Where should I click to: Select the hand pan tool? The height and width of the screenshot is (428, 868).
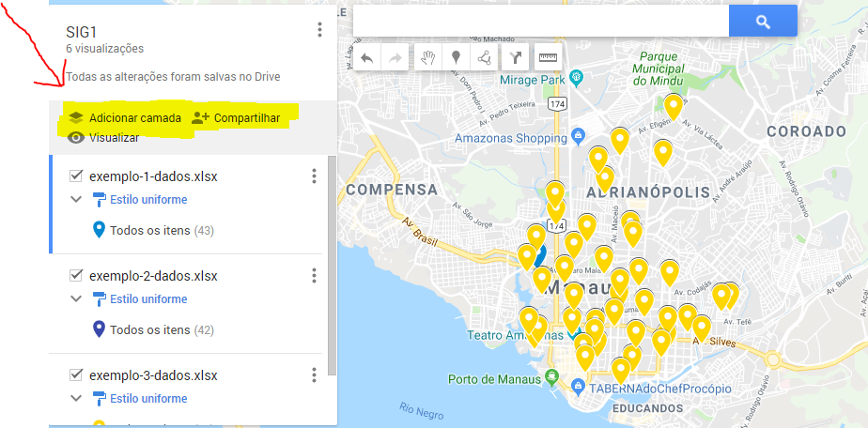coord(428,57)
